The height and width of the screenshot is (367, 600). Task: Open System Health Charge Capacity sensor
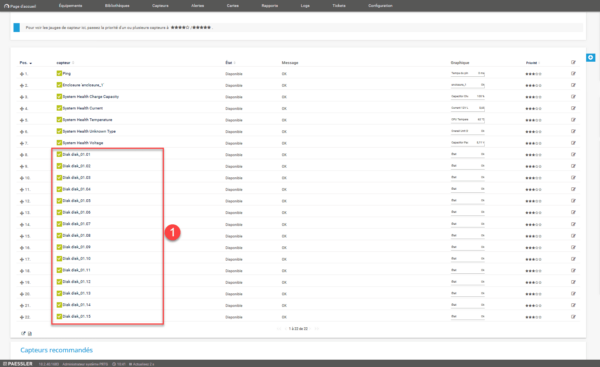(91, 96)
